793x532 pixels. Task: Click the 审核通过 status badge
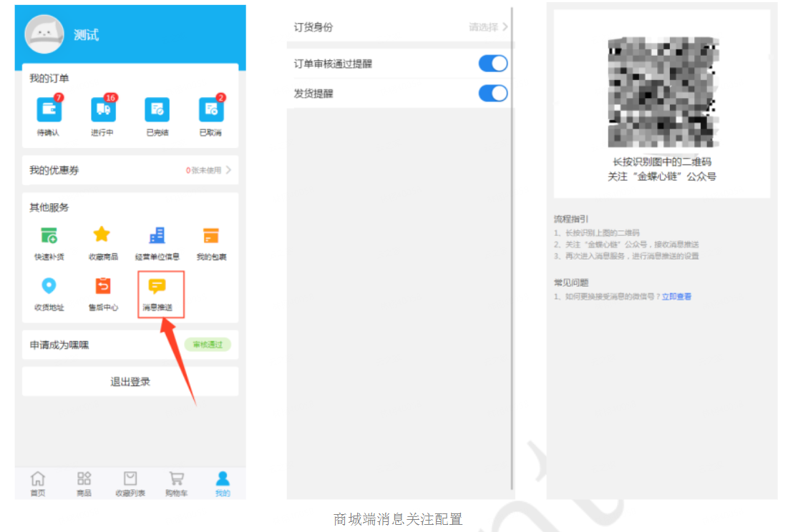coord(208,345)
